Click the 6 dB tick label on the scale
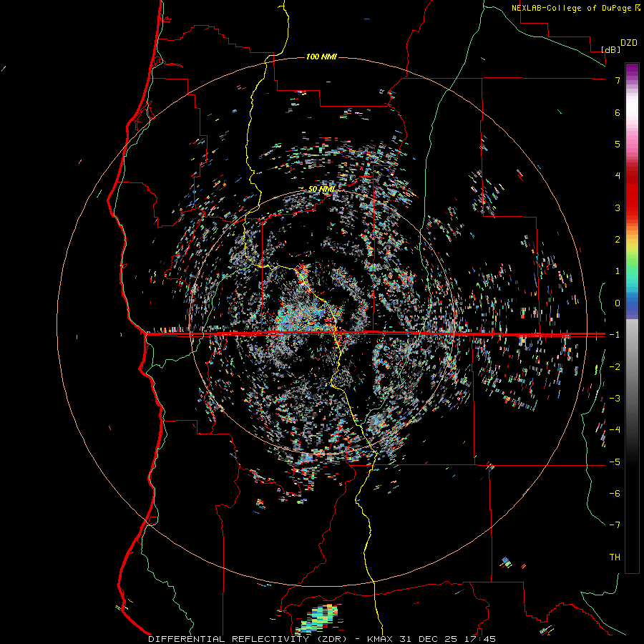This screenshot has width=644, height=644. (x=618, y=112)
